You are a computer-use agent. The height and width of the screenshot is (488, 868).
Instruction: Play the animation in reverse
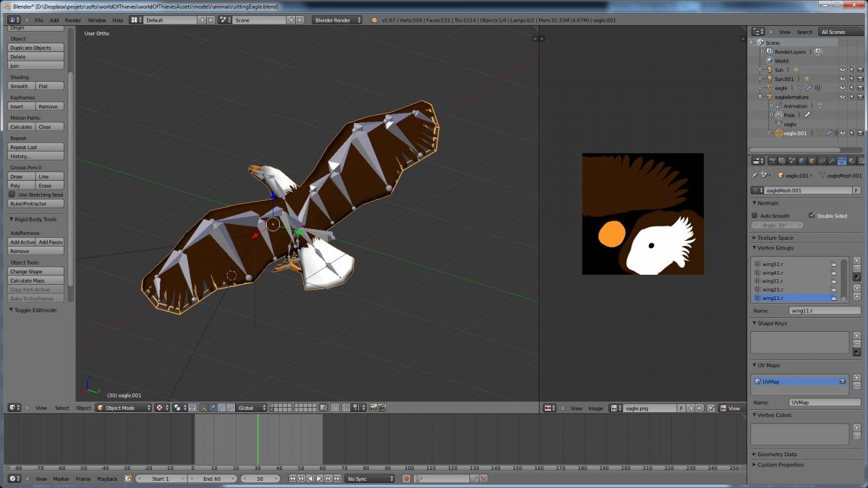(310, 479)
